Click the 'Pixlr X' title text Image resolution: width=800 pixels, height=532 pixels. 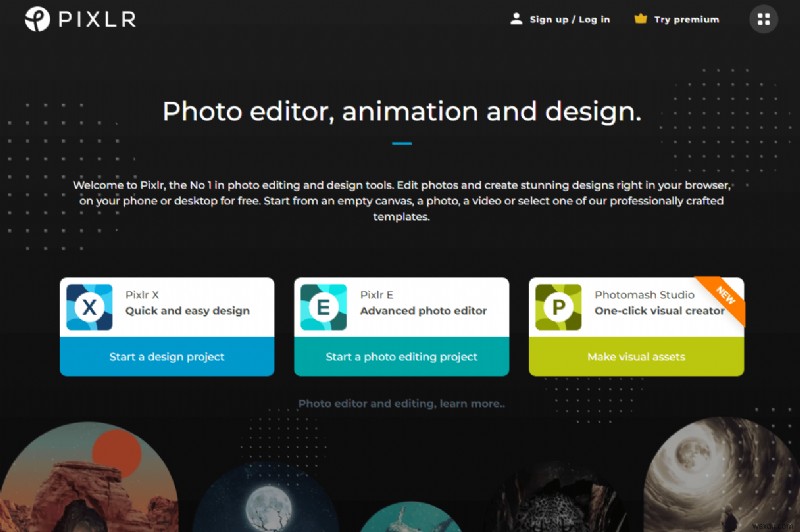(x=142, y=295)
